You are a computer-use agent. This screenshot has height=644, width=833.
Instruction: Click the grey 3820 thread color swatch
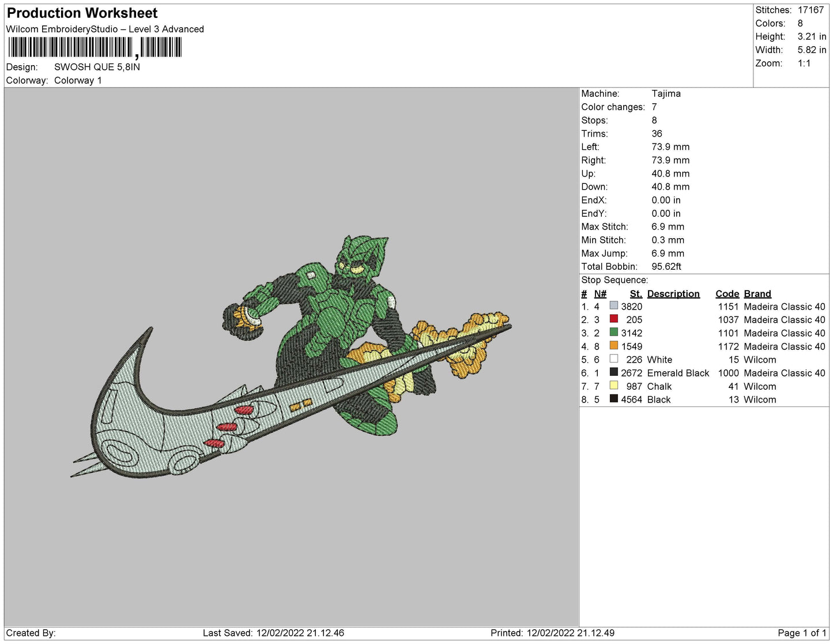[613, 306]
